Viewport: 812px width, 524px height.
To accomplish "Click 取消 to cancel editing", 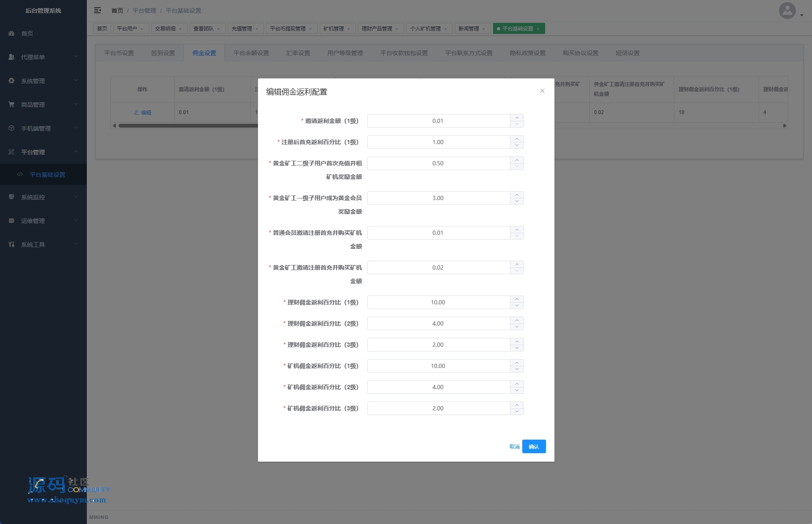I will 514,446.
